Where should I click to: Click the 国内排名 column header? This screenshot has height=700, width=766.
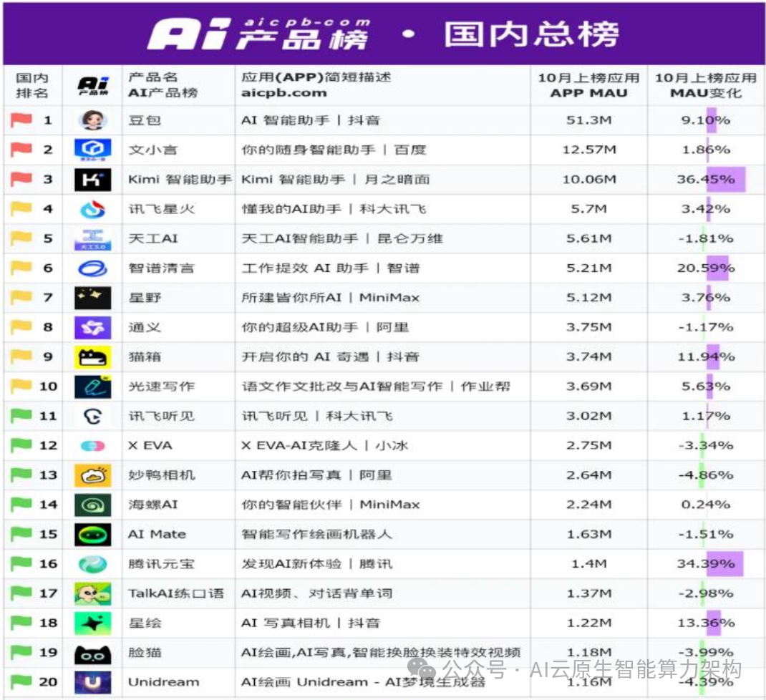(x=32, y=85)
